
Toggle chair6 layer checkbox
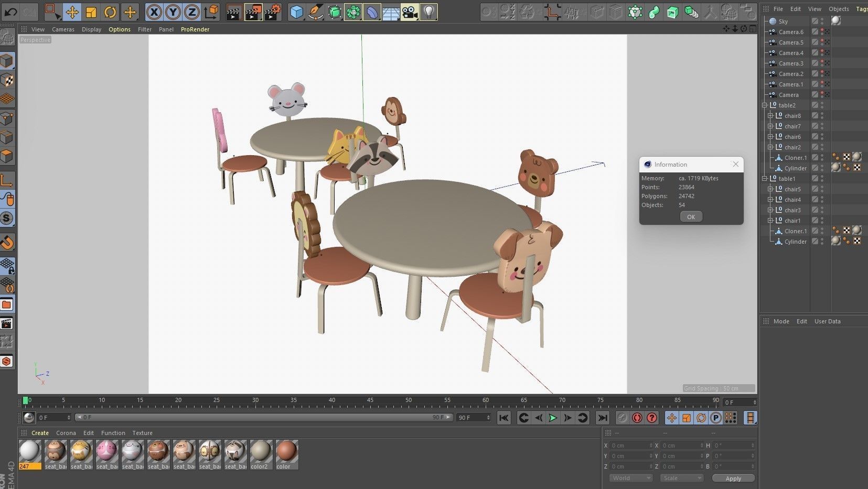(815, 137)
